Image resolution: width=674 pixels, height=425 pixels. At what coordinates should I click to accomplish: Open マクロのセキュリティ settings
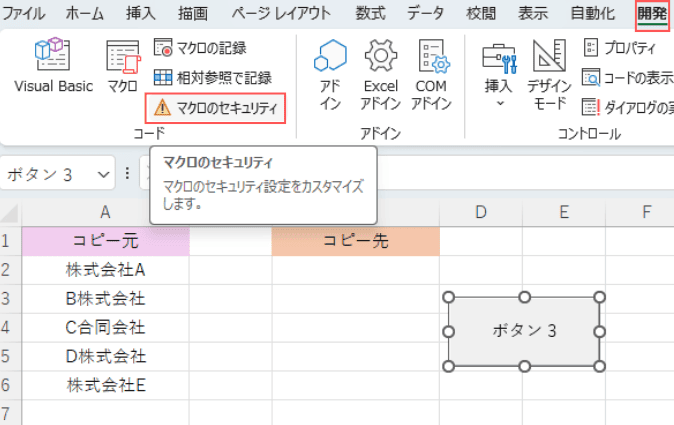(215, 108)
